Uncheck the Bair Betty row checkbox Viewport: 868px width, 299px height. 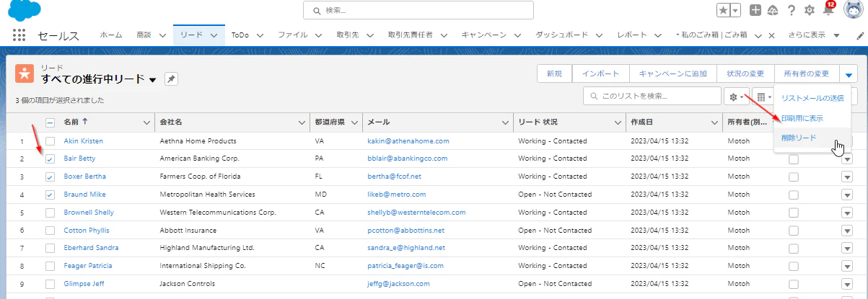click(50, 159)
